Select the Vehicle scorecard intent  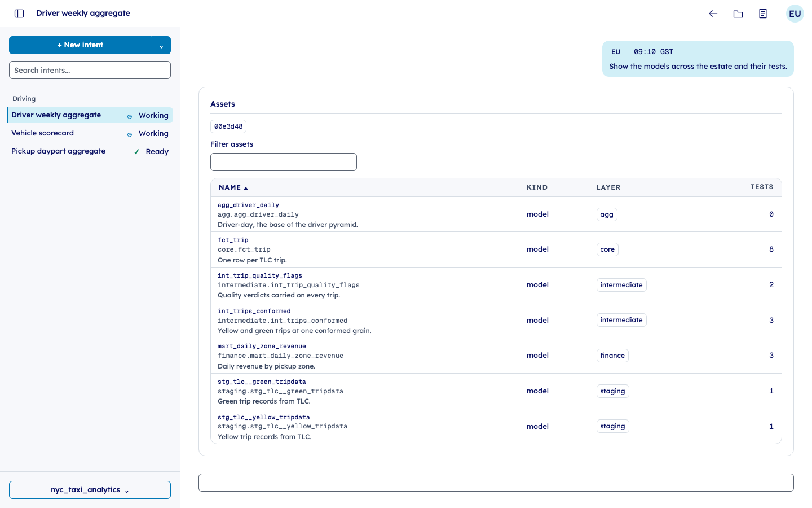point(90,133)
